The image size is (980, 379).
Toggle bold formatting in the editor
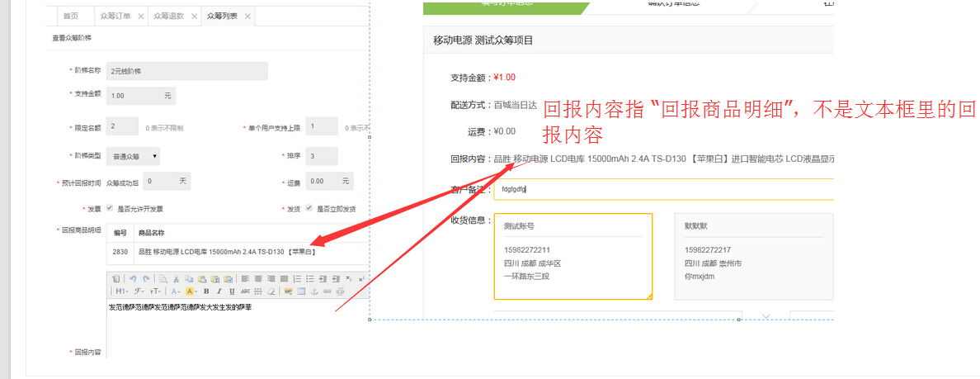(206, 291)
